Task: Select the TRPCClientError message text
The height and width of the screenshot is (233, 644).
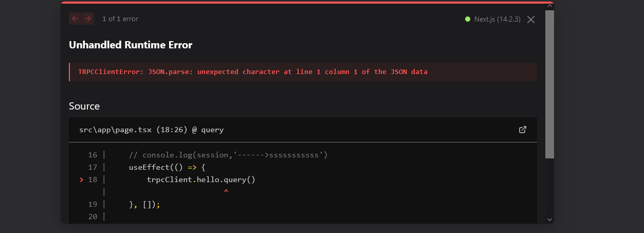Action: click(253, 72)
